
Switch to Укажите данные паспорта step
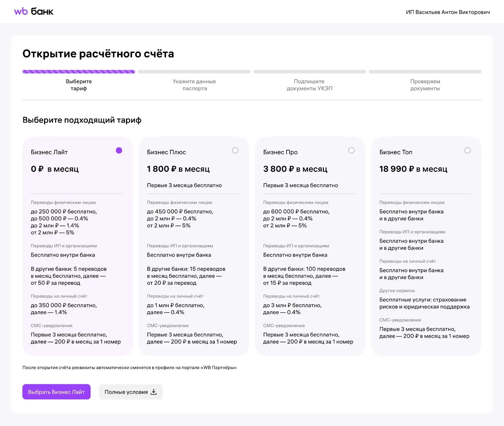tap(194, 85)
